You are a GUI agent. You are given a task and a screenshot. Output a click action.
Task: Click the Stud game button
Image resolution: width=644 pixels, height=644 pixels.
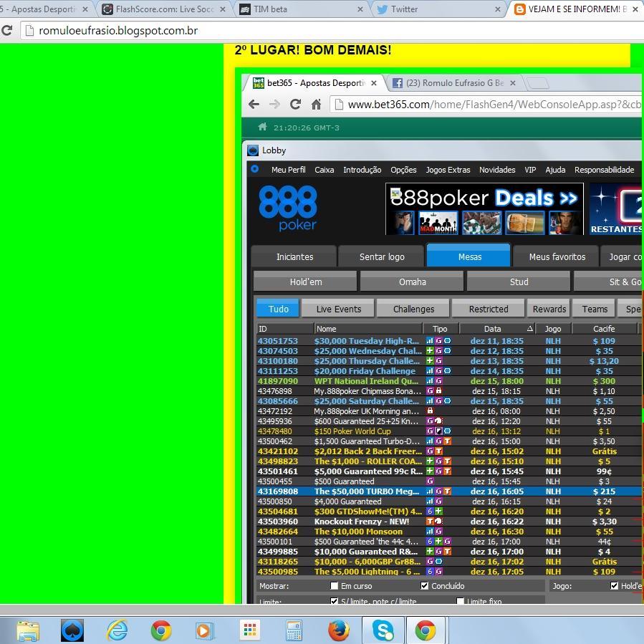[x=519, y=282]
